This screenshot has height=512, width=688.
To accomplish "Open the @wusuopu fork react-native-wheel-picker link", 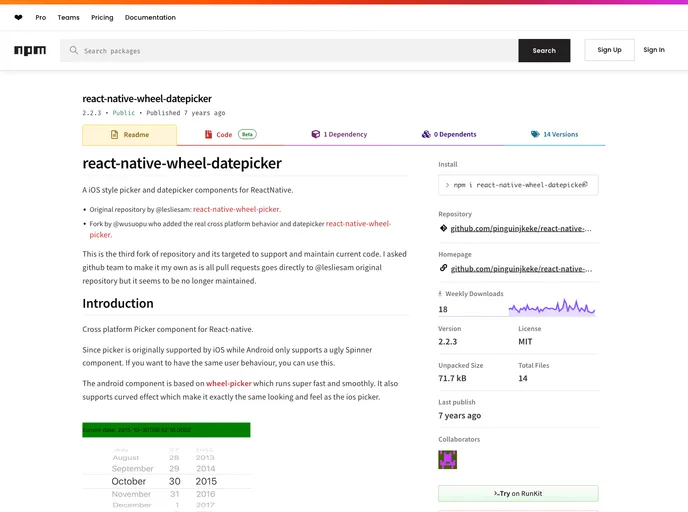I will click(x=358, y=224).
